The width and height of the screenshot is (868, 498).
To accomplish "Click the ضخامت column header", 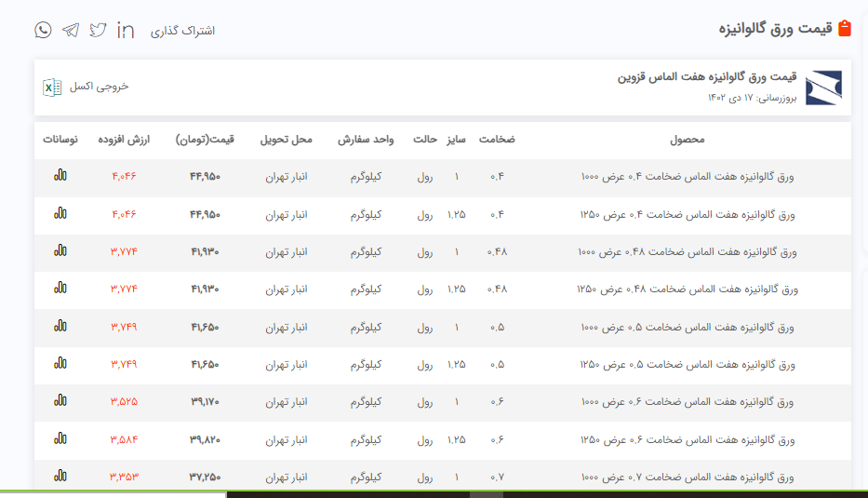I will (x=497, y=140).
